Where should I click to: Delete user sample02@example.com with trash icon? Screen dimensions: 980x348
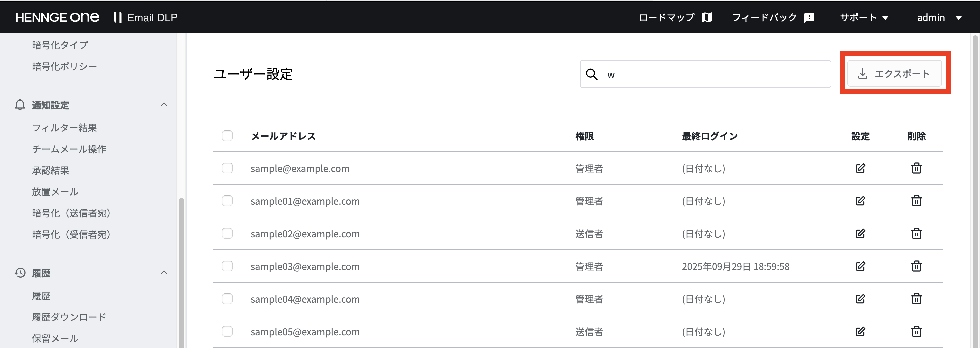pos(916,234)
